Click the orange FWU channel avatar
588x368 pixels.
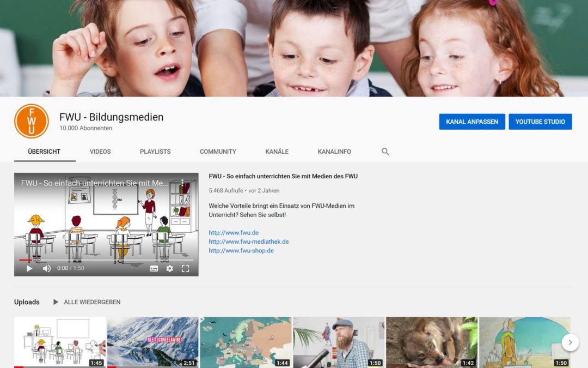tap(32, 121)
